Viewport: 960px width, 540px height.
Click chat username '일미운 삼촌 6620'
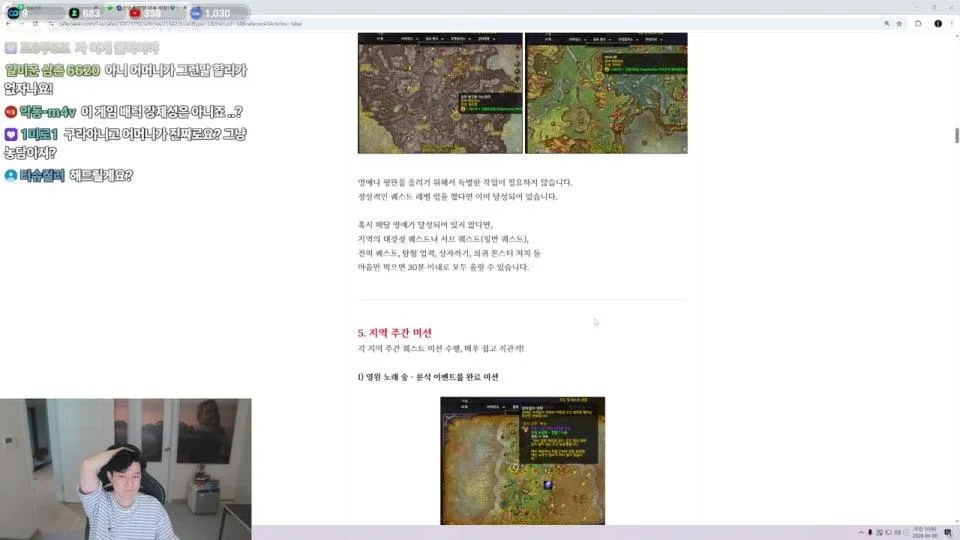click(53, 70)
